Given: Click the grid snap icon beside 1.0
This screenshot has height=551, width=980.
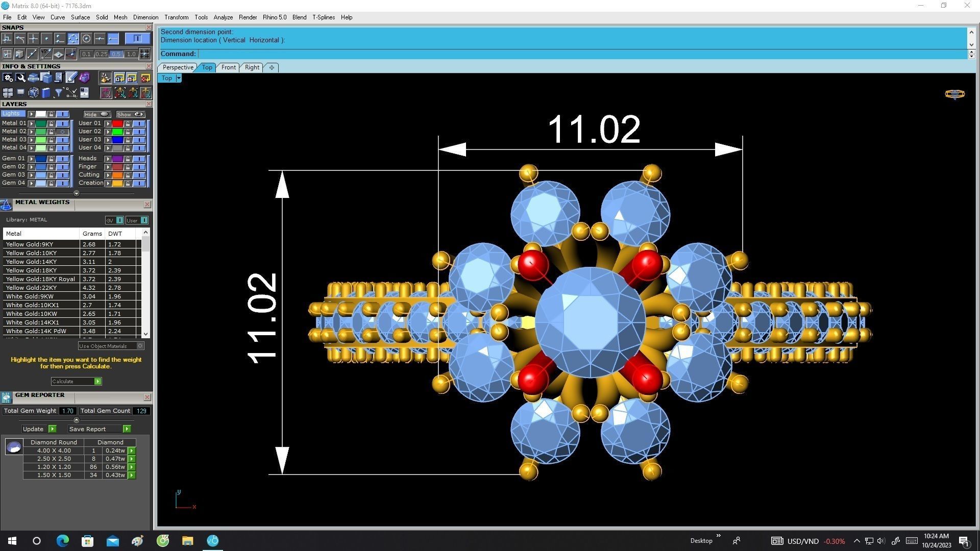Looking at the screenshot, I should coord(145,54).
